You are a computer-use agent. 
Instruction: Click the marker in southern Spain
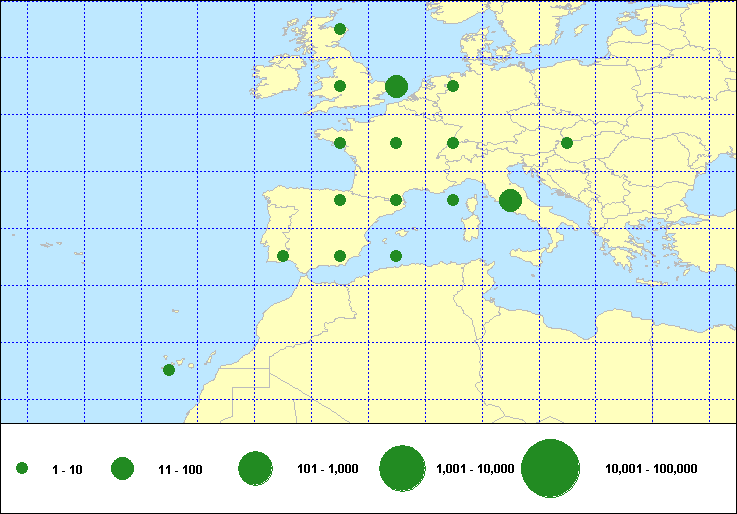pos(340,256)
